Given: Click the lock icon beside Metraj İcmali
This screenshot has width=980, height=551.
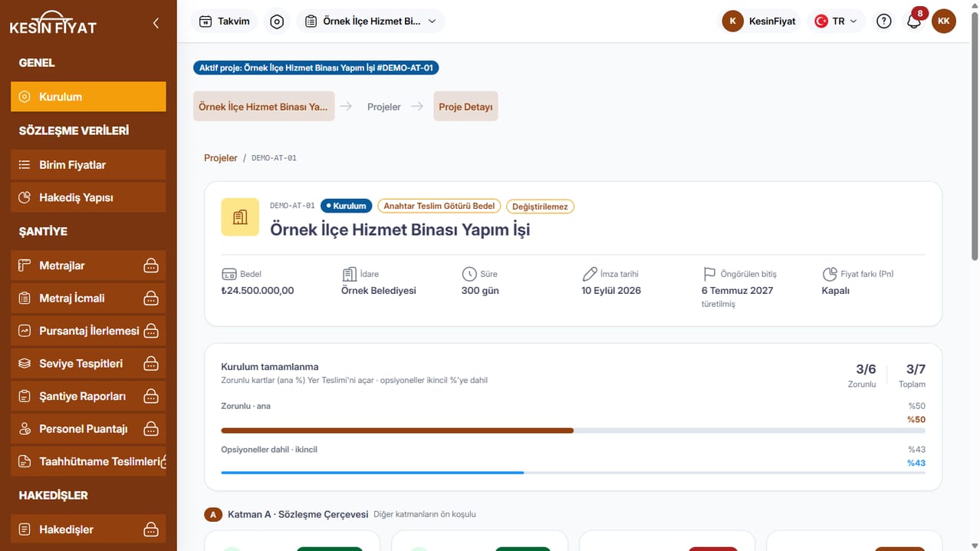Looking at the screenshot, I should tap(151, 298).
